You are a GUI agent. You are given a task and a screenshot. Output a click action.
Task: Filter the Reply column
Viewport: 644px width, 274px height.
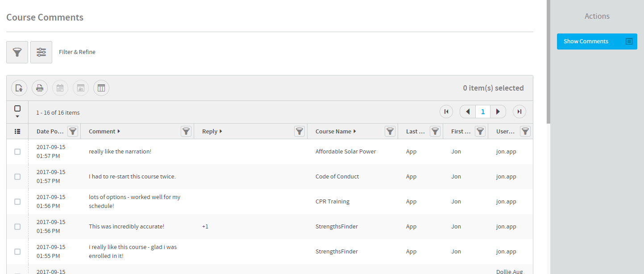(299, 131)
